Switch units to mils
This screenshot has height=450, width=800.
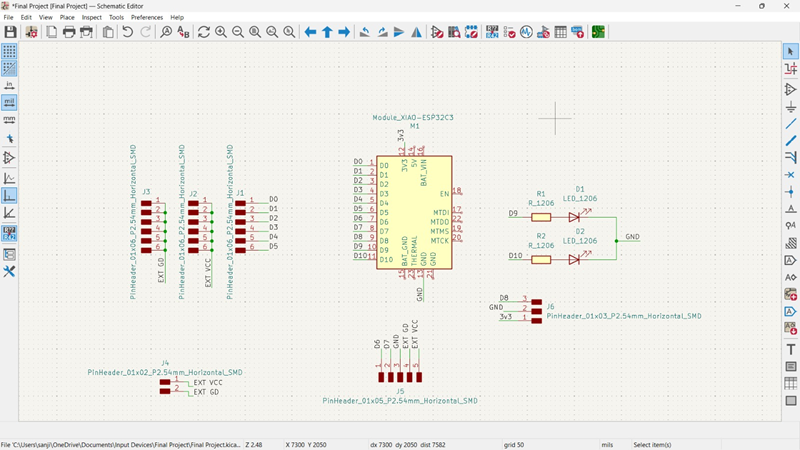[9, 103]
